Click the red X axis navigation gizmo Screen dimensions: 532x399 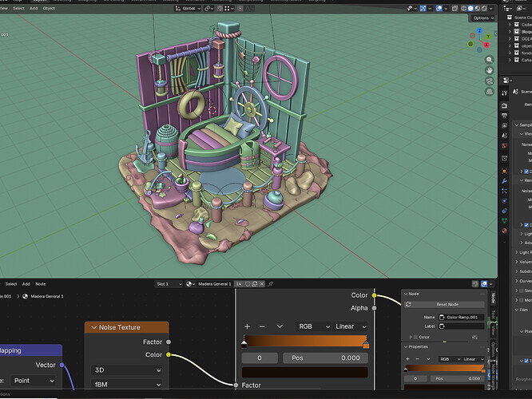pyautogui.click(x=486, y=45)
